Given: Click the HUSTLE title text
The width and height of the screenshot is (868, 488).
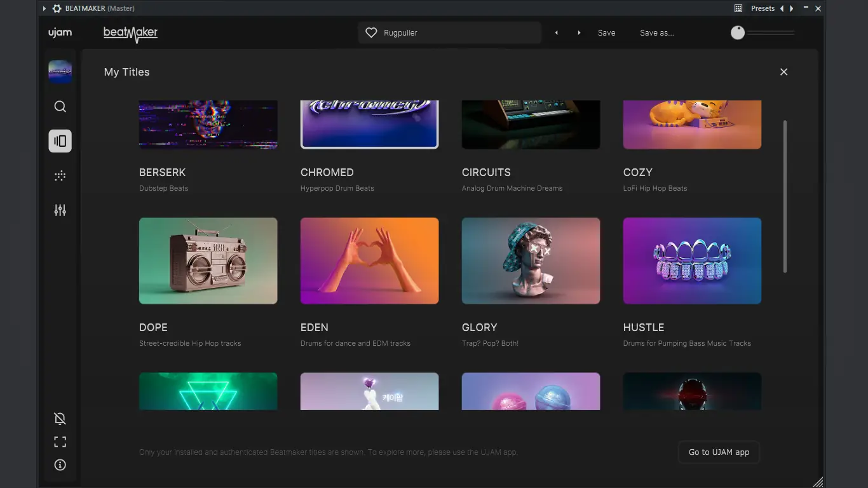Looking at the screenshot, I should pyautogui.click(x=644, y=327).
